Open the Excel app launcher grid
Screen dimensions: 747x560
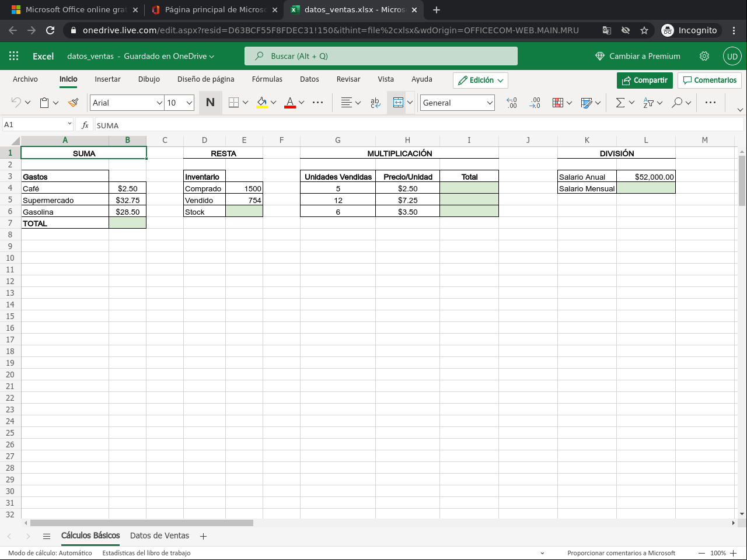click(x=14, y=56)
